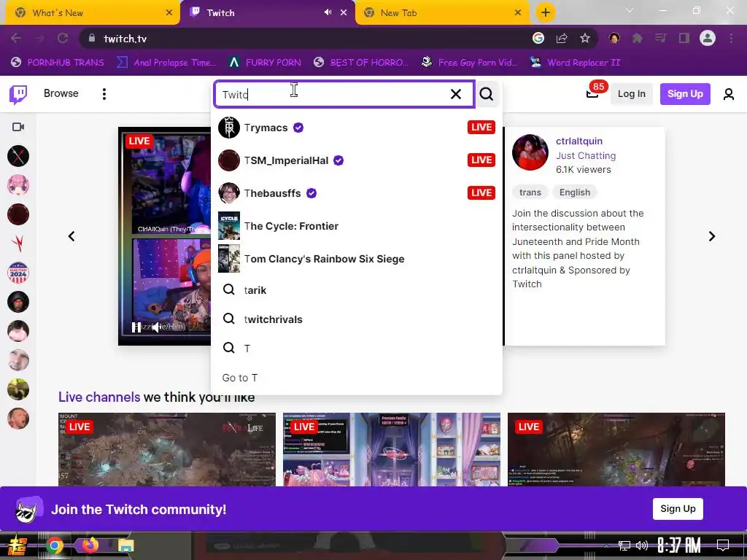Pause the featured stream video

coord(136,327)
